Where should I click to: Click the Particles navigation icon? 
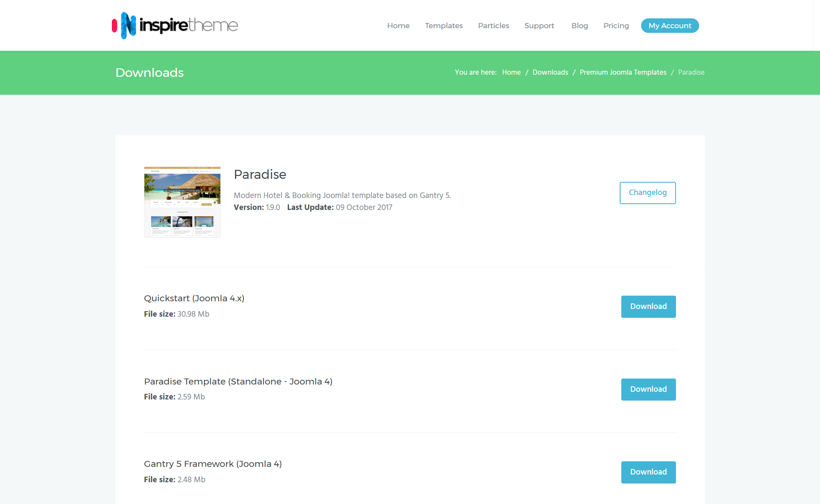click(x=494, y=26)
